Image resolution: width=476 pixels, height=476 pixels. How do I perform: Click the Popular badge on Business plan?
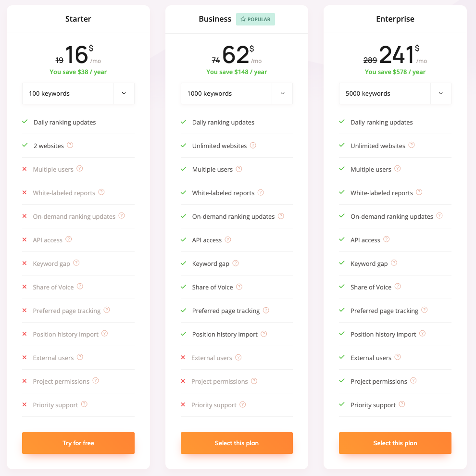click(x=255, y=19)
